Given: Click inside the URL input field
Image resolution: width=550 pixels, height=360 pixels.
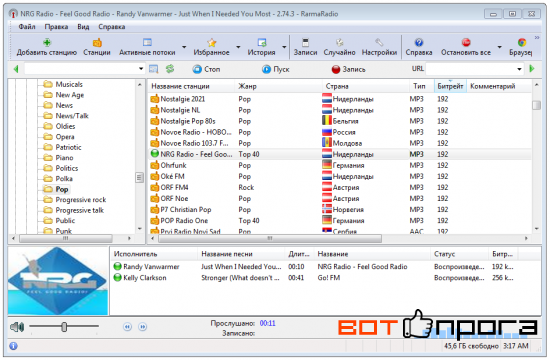Looking at the screenshot, I should click(x=471, y=69).
